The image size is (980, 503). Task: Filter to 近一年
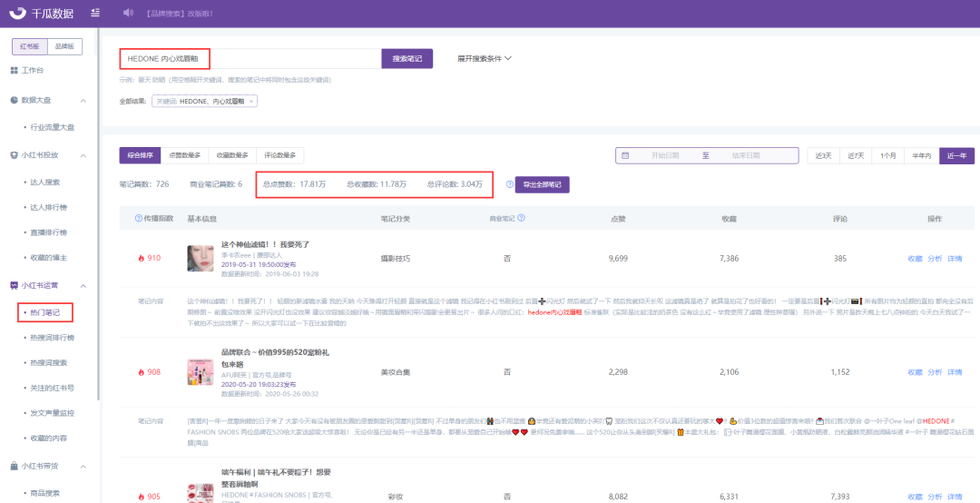coord(957,156)
